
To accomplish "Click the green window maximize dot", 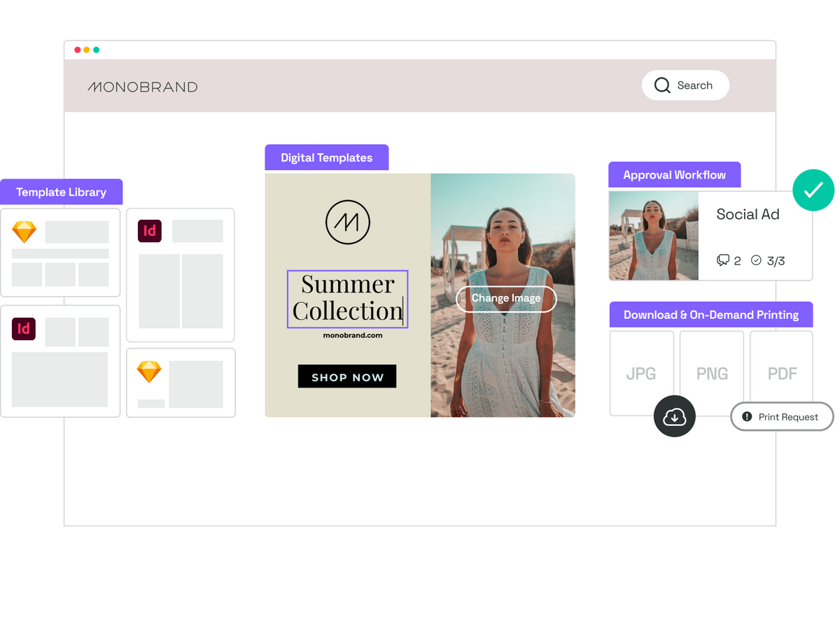I will coord(96,50).
